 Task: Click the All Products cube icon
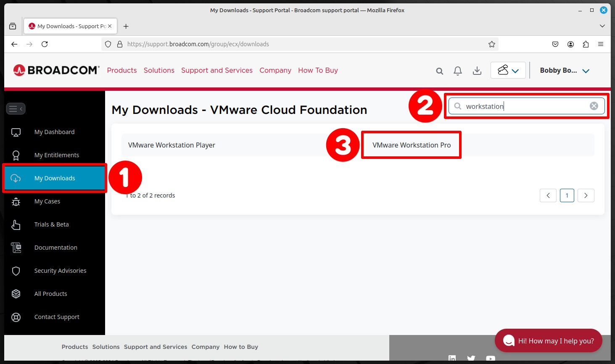click(x=16, y=294)
